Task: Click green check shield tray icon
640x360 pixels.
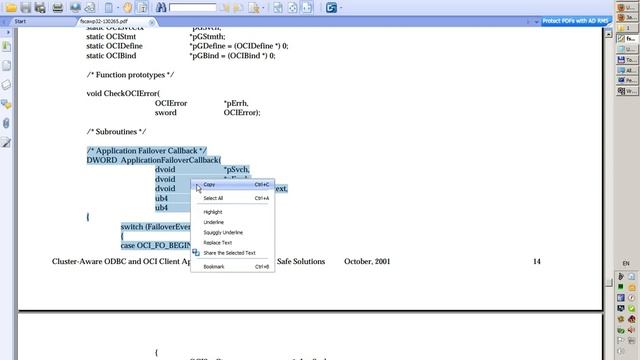Action: pyautogui.click(x=632, y=309)
